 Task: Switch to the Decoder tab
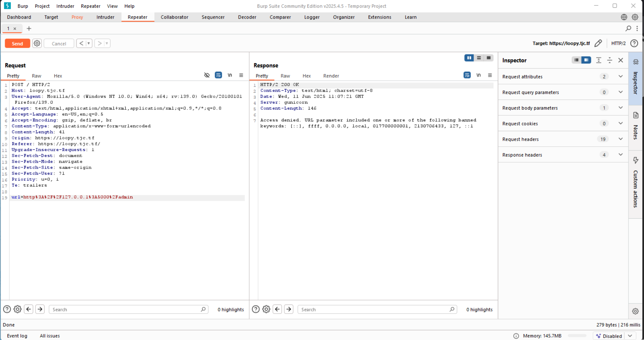point(247,17)
